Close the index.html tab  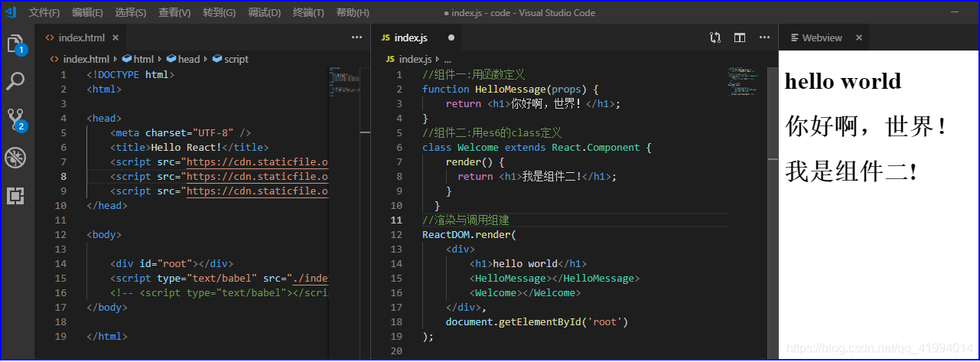click(116, 38)
